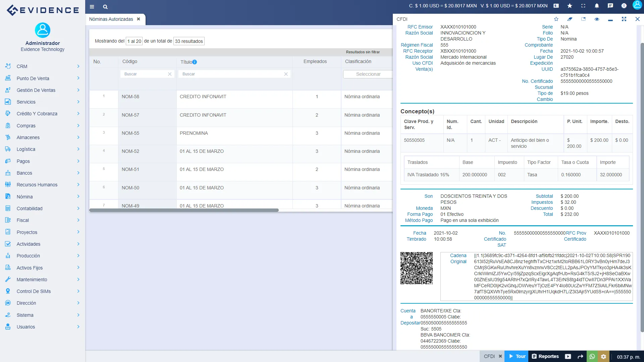
Task: Toggle the eye visibility icon in CFDI panel
Action: coord(597,19)
